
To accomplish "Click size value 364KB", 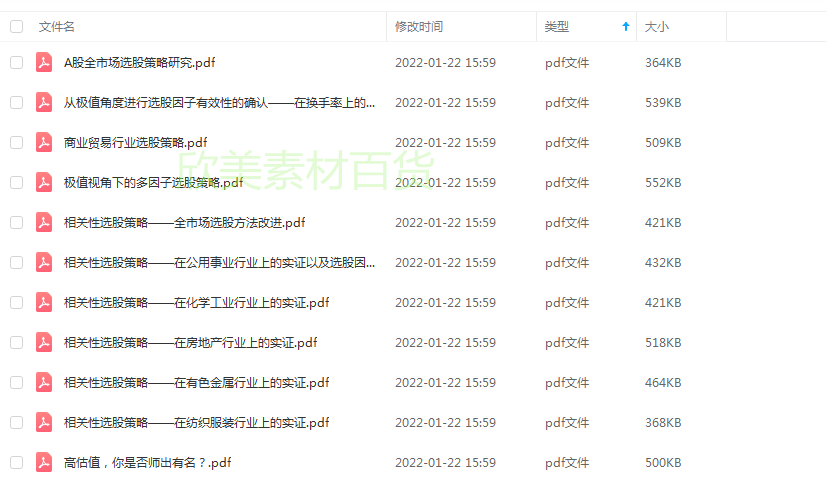I will pyautogui.click(x=663, y=63).
